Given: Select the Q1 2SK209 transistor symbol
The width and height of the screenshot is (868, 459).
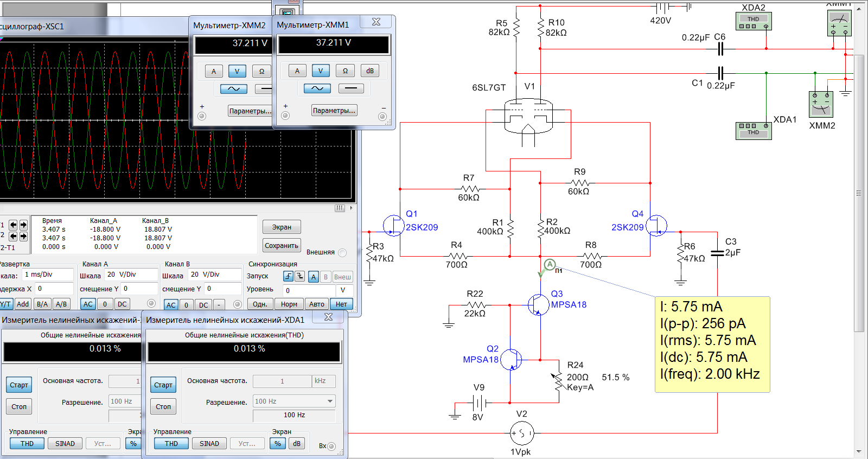Looking at the screenshot, I should pos(394,225).
